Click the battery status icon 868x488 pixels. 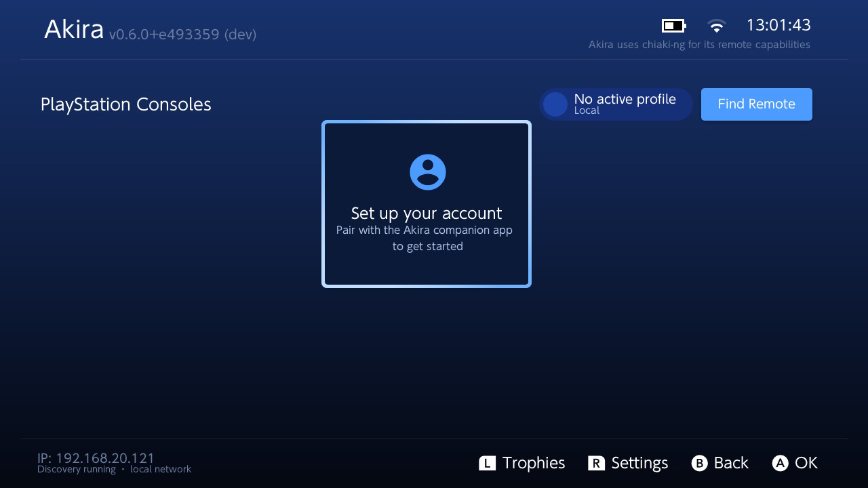point(674,26)
